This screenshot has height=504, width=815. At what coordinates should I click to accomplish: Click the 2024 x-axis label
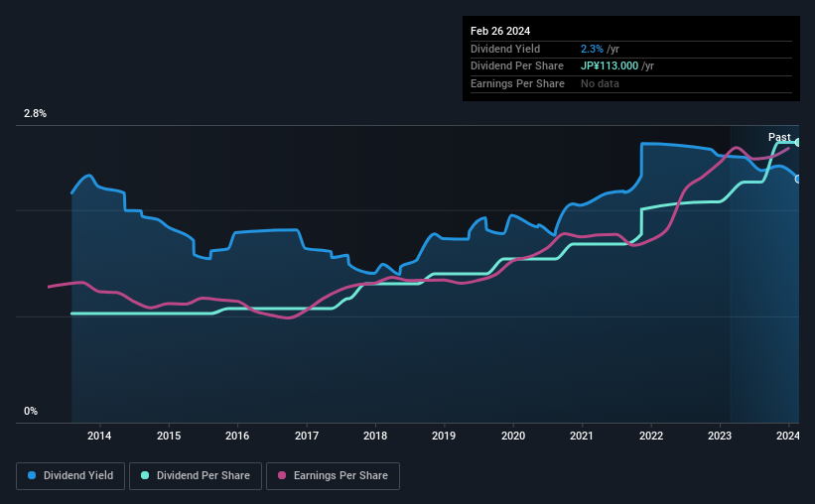(788, 436)
